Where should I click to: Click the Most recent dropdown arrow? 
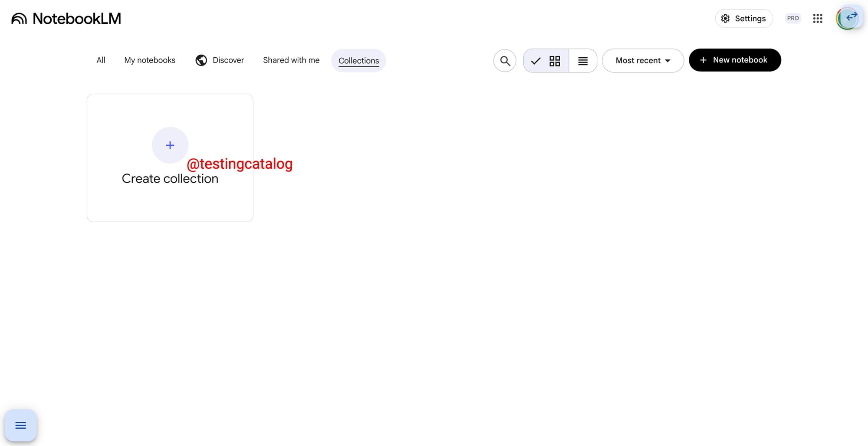[x=667, y=61]
